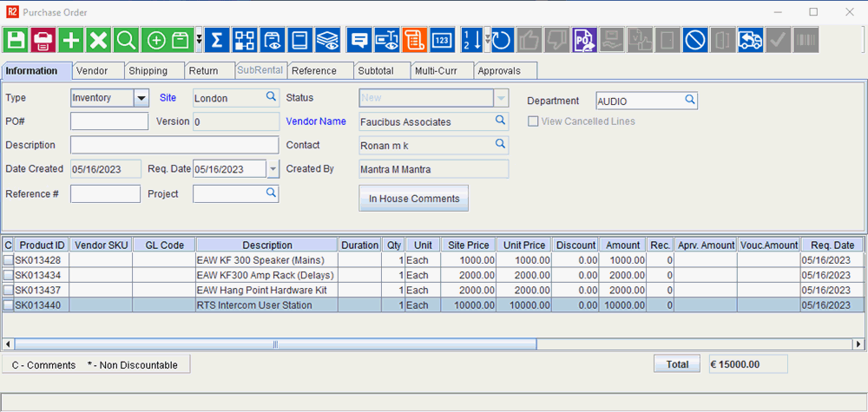The width and height of the screenshot is (868, 412).
Task: Click the green Save disk icon
Action: [16, 40]
